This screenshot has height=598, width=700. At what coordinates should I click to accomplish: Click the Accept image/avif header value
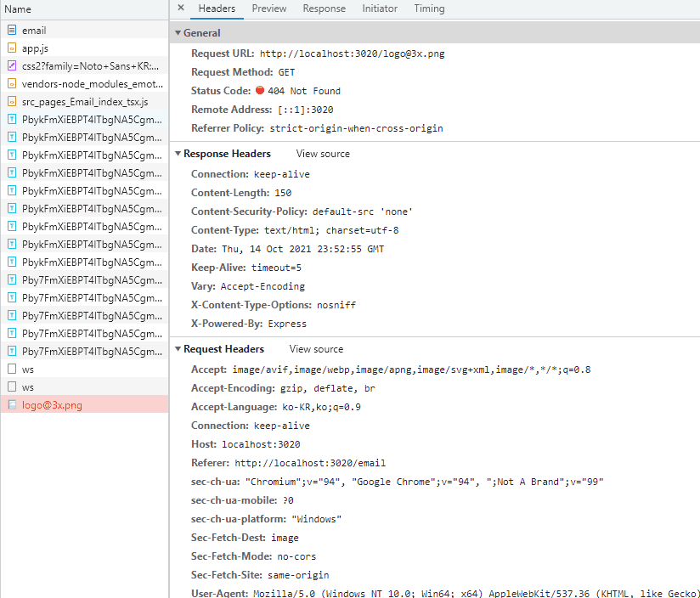pos(411,370)
